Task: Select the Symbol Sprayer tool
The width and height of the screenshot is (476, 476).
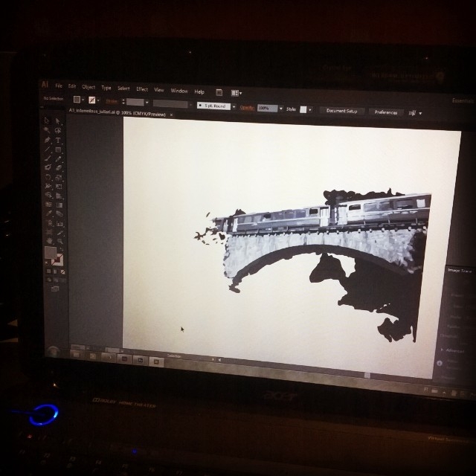Action: 50,223
